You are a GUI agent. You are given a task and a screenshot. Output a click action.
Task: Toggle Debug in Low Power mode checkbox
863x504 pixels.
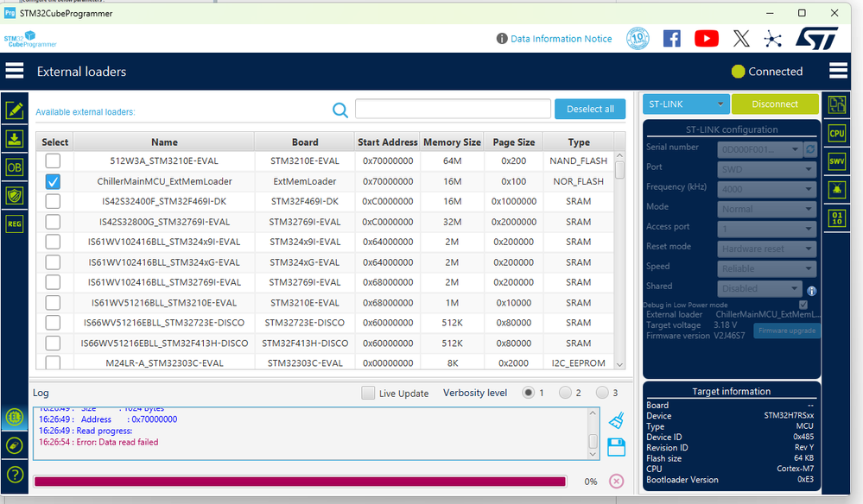(803, 305)
